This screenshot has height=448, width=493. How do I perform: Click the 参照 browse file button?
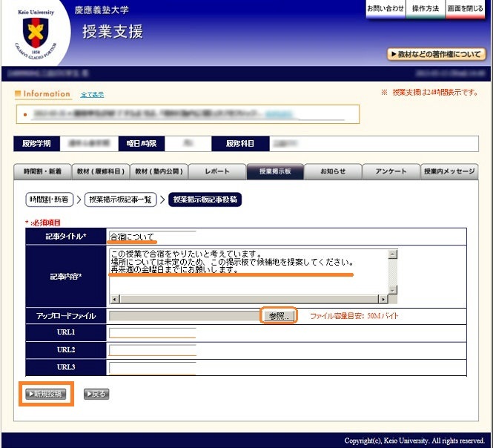(x=278, y=316)
